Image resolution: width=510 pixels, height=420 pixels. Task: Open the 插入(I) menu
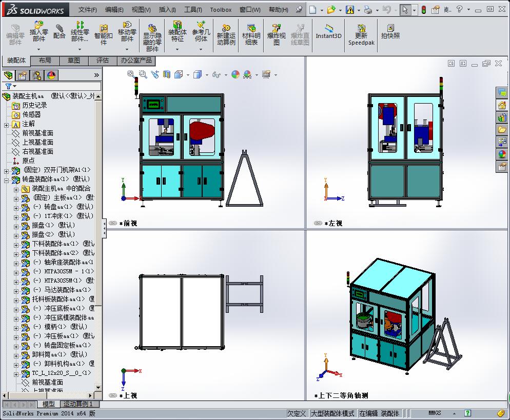167,10
